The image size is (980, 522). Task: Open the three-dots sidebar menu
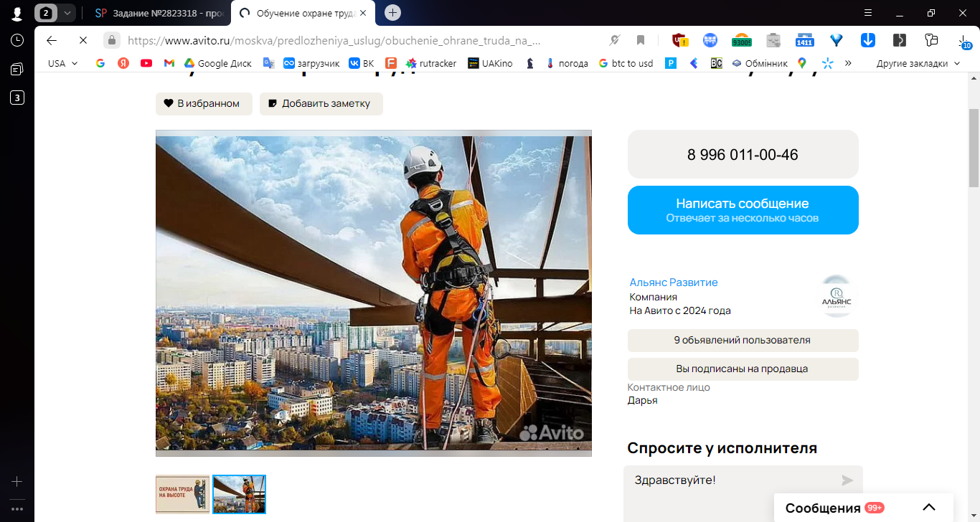coord(17,509)
